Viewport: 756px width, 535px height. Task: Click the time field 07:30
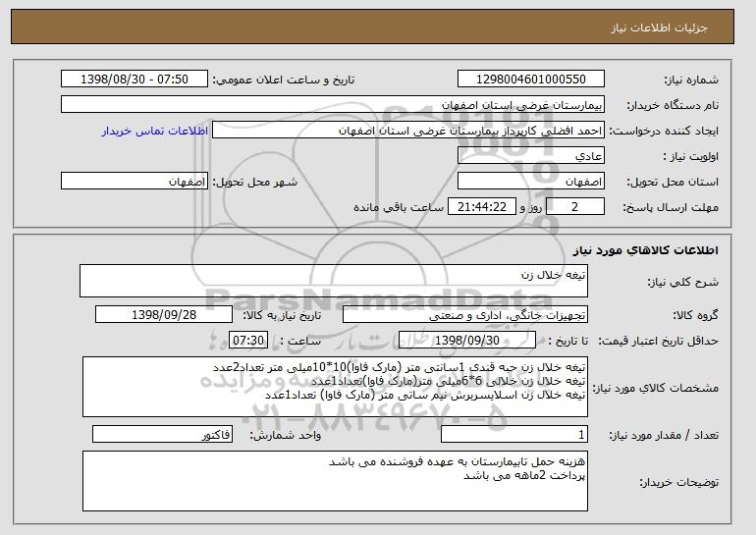click(x=248, y=341)
